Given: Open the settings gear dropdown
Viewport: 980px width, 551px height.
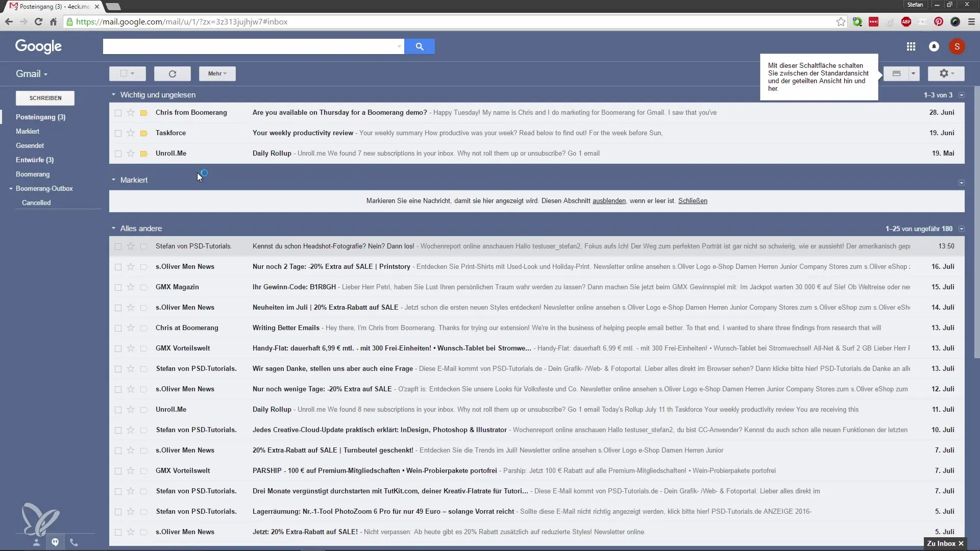Looking at the screenshot, I should pyautogui.click(x=946, y=73).
